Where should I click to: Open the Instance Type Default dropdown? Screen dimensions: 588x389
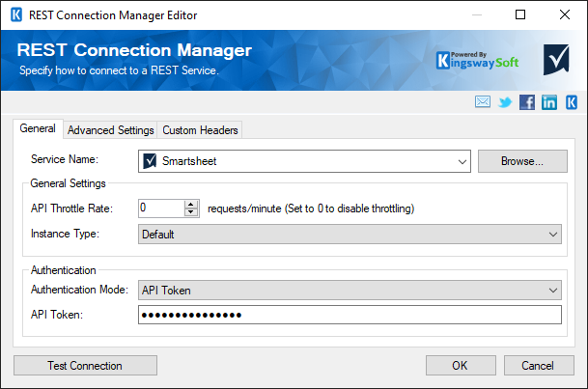click(x=350, y=235)
